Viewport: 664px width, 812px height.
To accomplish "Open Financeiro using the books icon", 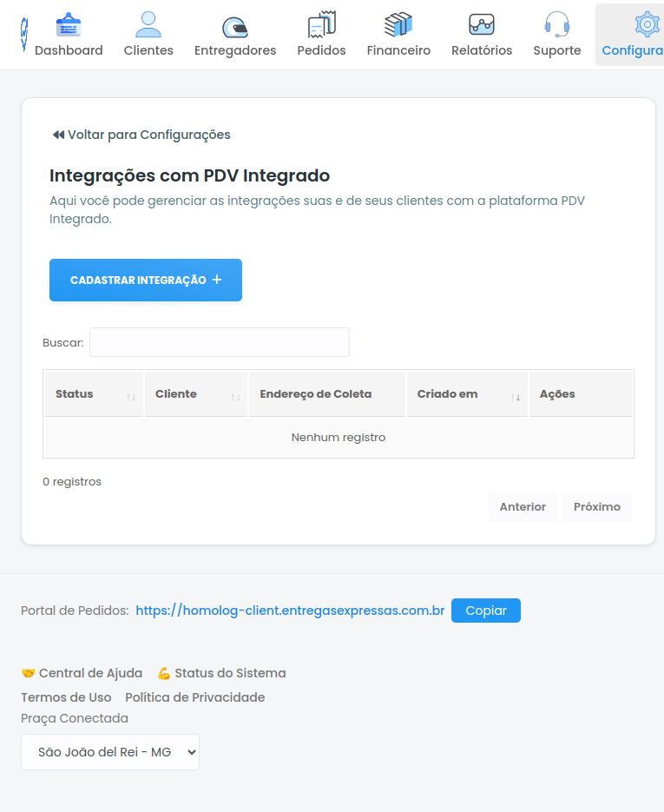I will coord(398,23).
